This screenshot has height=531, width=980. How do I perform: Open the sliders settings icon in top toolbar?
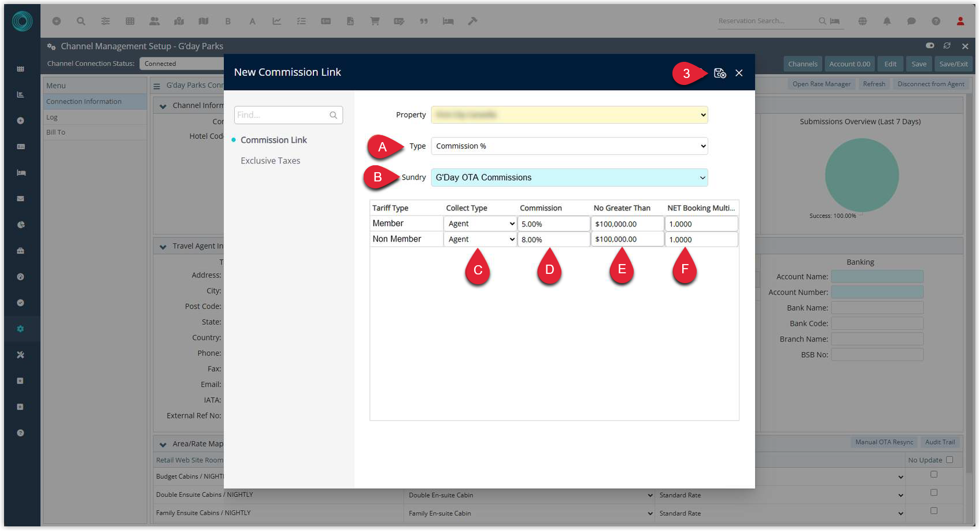tap(105, 21)
